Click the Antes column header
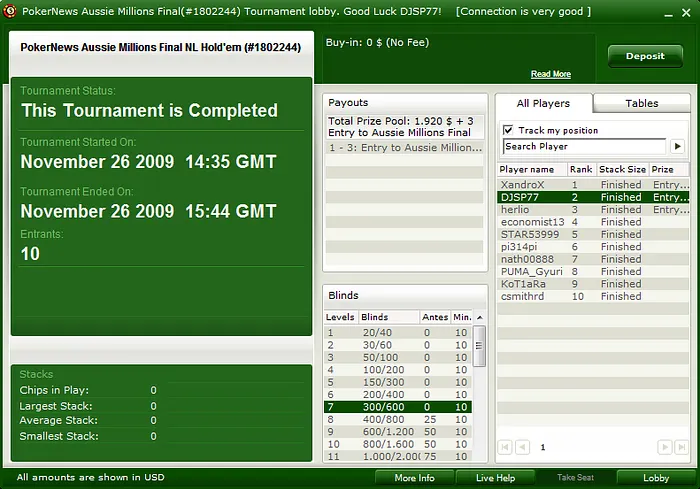 tap(435, 317)
